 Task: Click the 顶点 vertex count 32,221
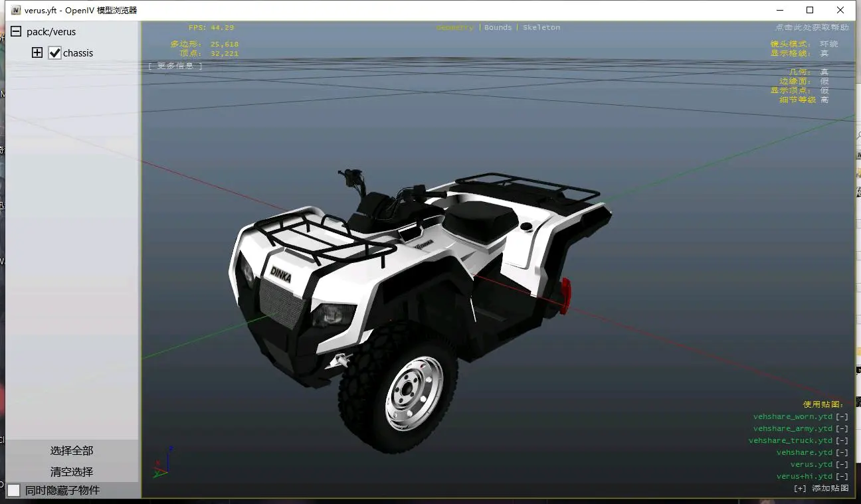[x=225, y=53]
